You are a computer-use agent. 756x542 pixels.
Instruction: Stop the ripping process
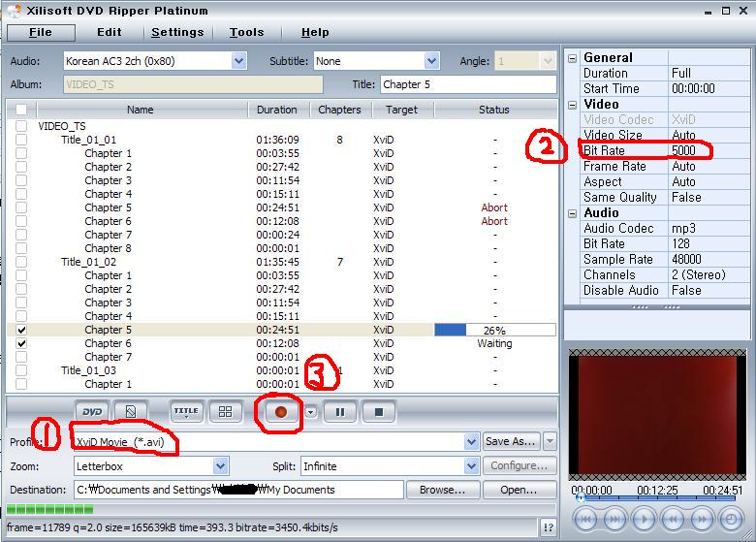pos(379,412)
